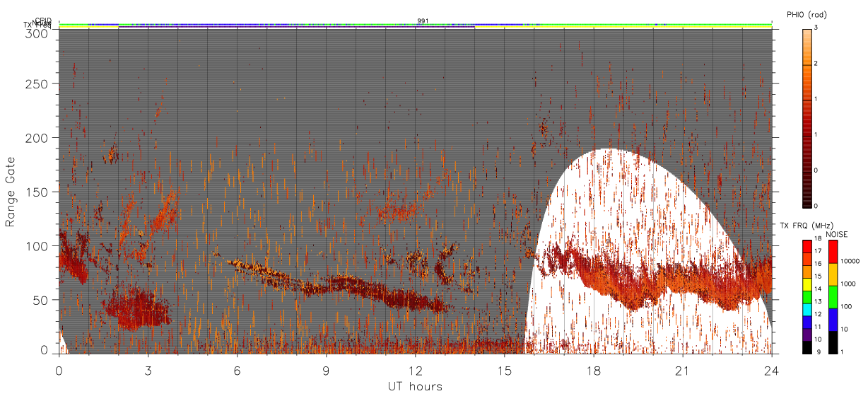868x401 pixels.
Task: Click the green segment of NOISE legend
Action: pyautogui.click(x=833, y=297)
